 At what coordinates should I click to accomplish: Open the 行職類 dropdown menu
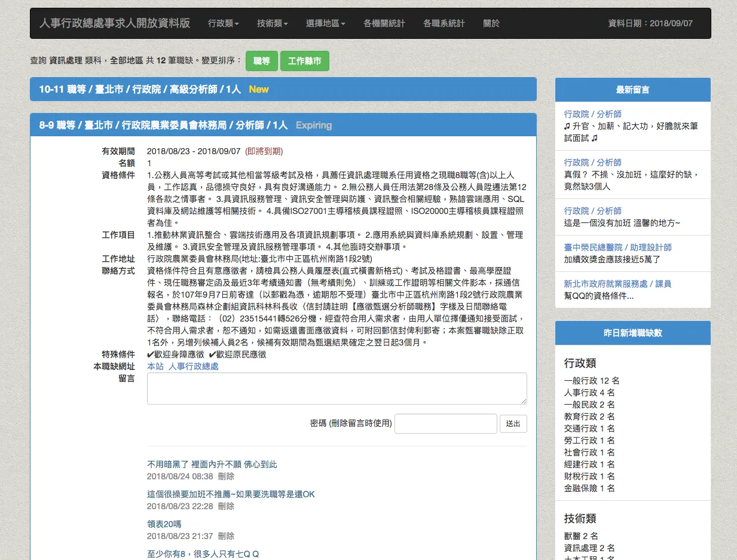tap(222, 23)
